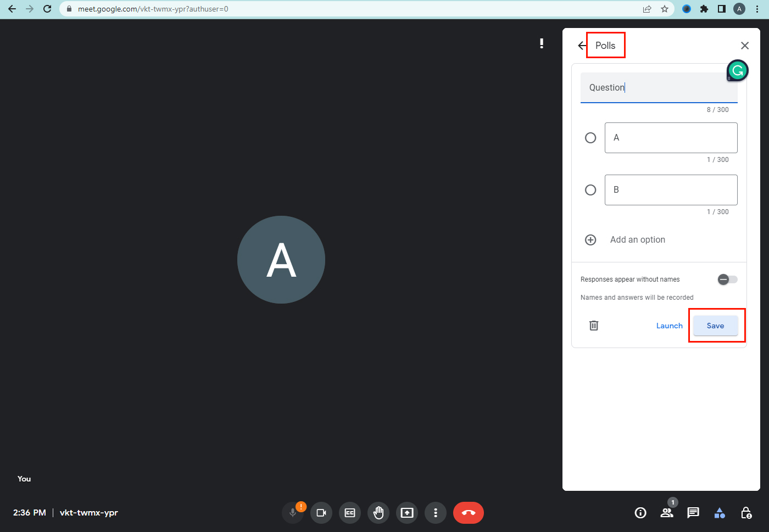
Task: Click the poll Question text field
Action: 654,88
